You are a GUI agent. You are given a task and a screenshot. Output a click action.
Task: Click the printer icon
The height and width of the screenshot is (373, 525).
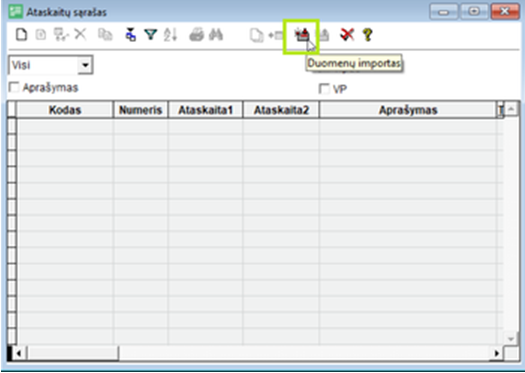(x=196, y=35)
